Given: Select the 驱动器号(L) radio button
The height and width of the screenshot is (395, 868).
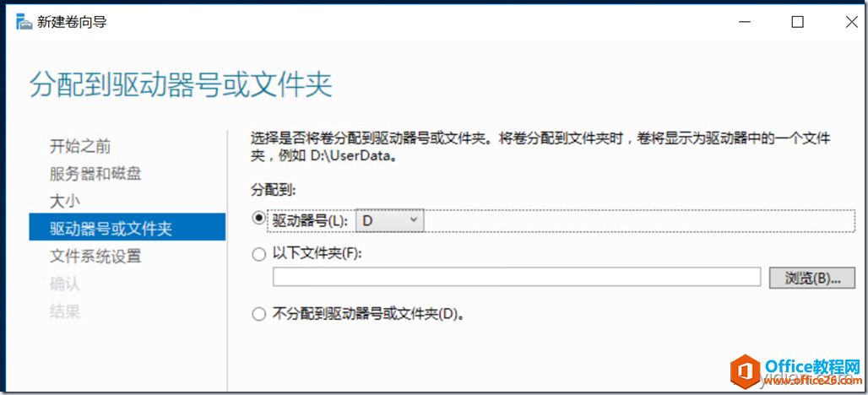Looking at the screenshot, I should coord(258,219).
